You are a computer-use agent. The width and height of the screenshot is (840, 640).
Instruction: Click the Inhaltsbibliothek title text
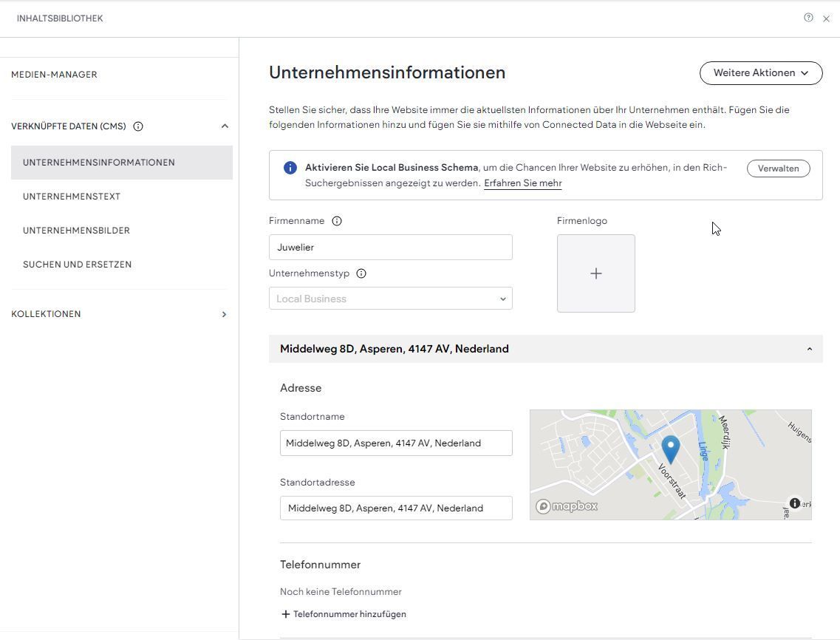tap(60, 18)
